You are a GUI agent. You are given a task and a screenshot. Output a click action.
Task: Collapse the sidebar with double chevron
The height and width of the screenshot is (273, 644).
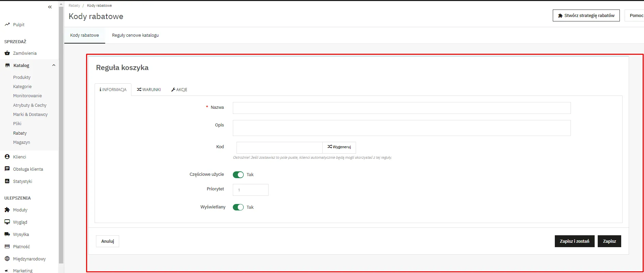click(x=50, y=7)
